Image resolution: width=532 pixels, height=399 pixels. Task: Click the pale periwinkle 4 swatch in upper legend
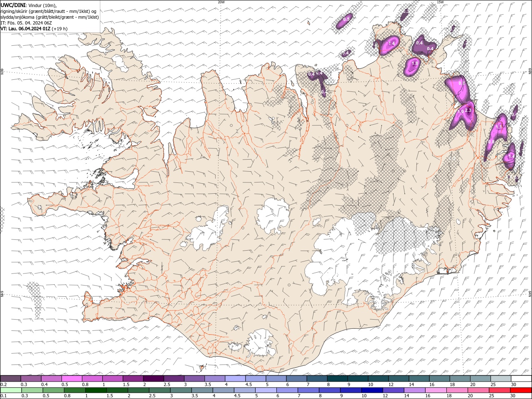[235, 379]
